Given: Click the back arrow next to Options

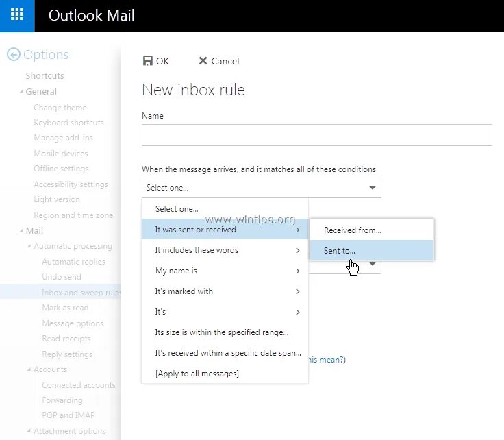Looking at the screenshot, I should click(x=14, y=54).
